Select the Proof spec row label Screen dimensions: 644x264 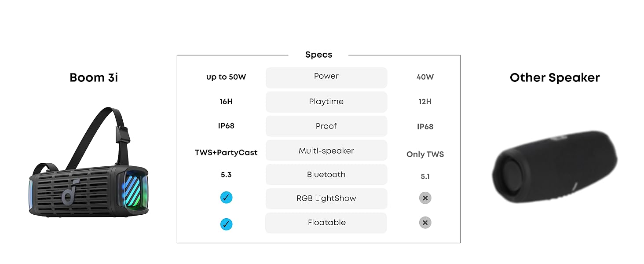point(326,126)
